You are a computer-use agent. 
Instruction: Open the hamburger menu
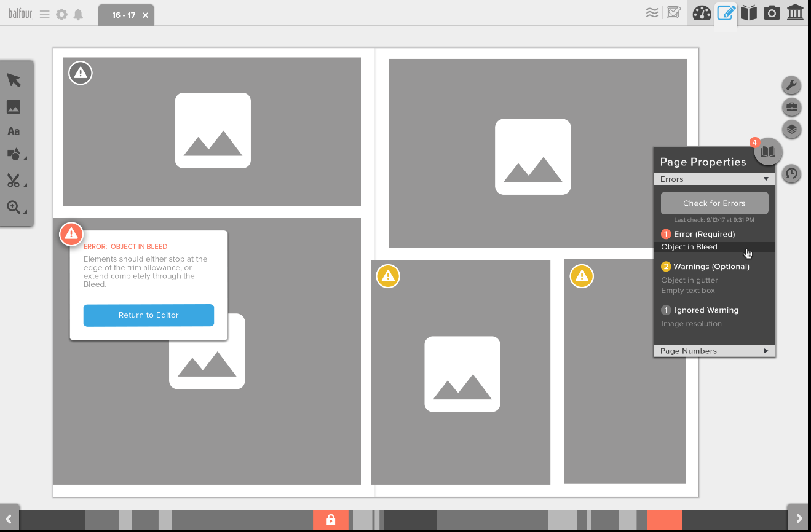(x=44, y=14)
